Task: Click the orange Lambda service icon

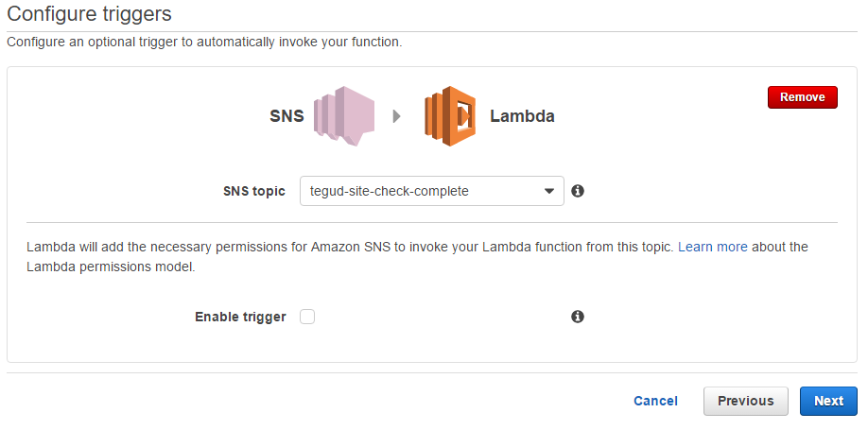Action: coord(449,116)
